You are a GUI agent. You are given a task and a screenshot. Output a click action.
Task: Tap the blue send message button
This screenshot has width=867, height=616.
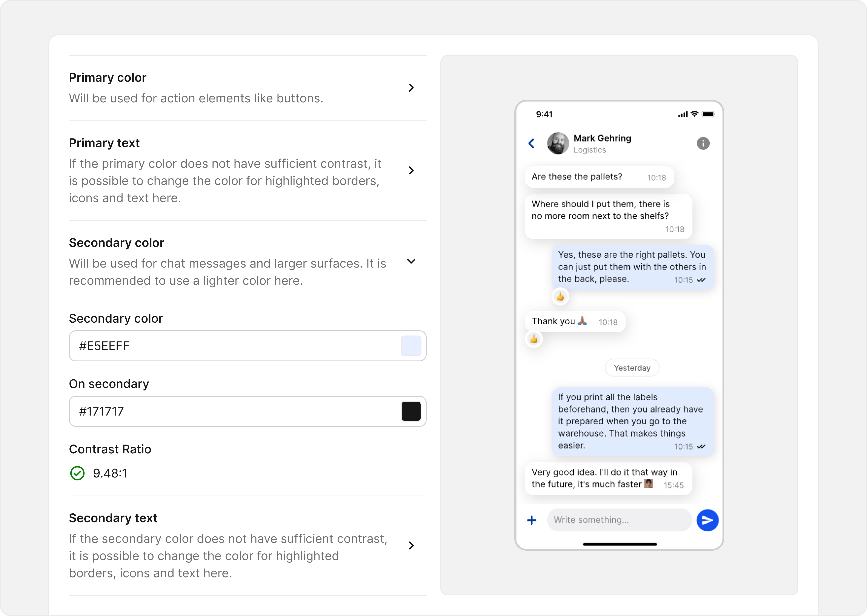pos(707,520)
